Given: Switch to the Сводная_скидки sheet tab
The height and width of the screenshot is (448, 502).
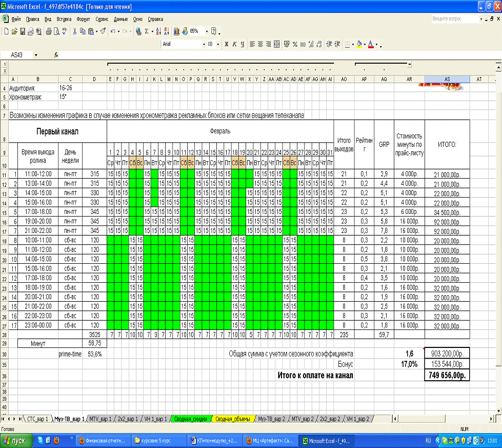Looking at the screenshot, I should pos(190,419).
